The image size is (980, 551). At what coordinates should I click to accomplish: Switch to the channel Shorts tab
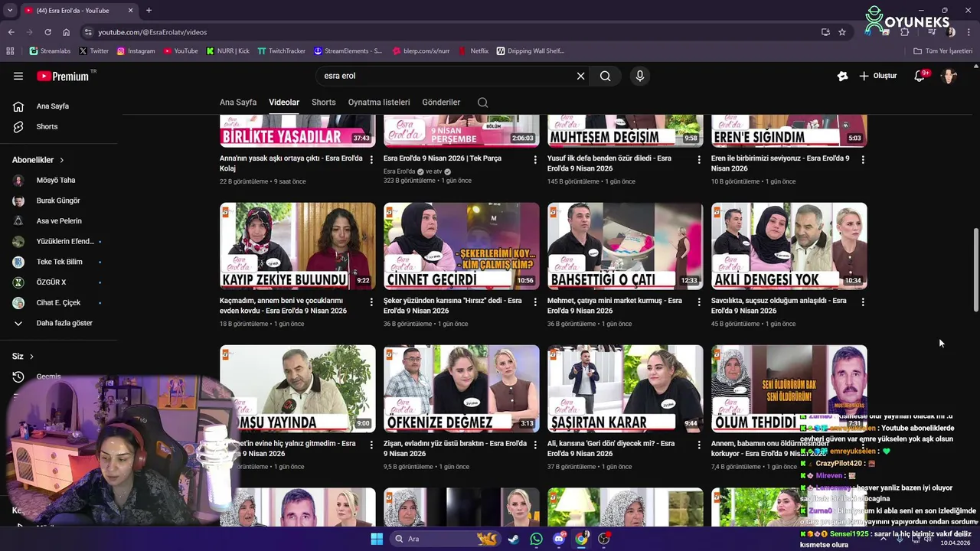pyautogui.click(x=323, y=102)
